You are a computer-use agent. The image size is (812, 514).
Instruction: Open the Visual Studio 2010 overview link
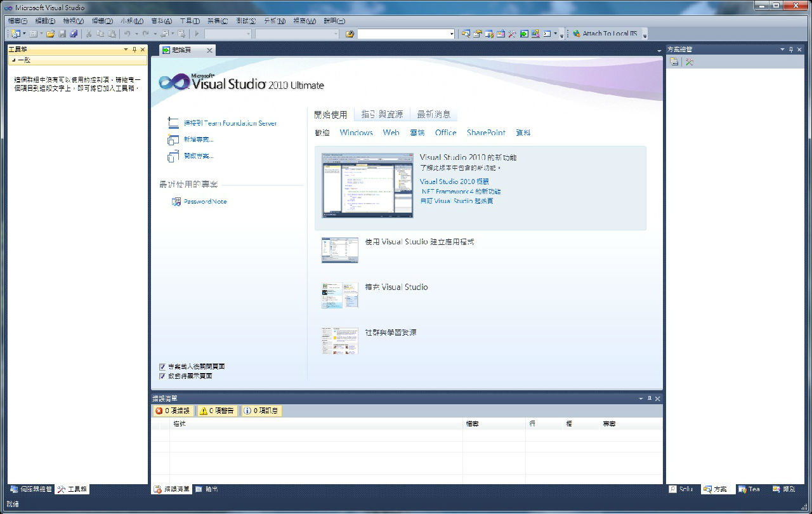[454, 181]
